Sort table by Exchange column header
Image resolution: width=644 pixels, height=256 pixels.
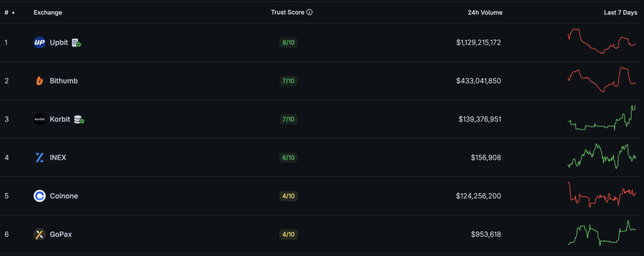(48, 13)
